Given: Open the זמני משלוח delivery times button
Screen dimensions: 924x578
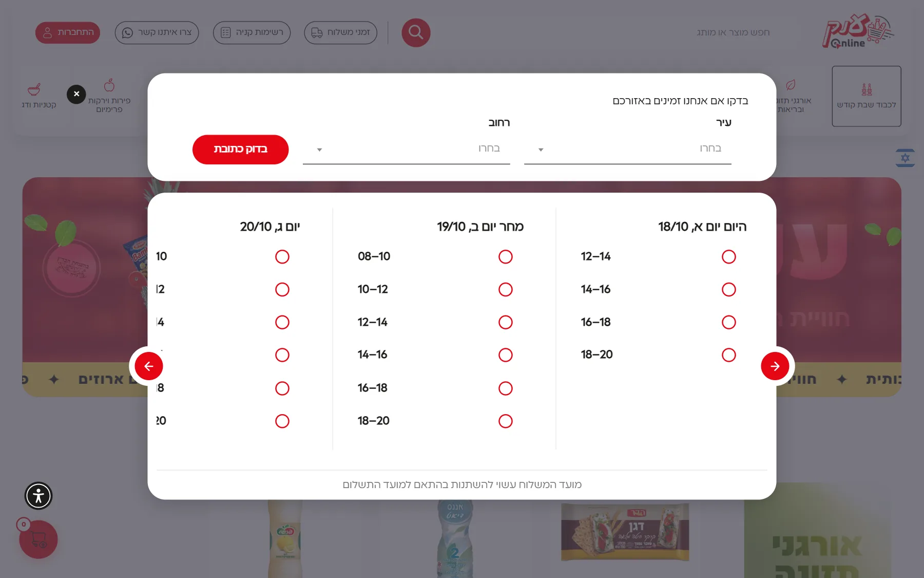Looking at the screenshot, I should coord(341,32).
